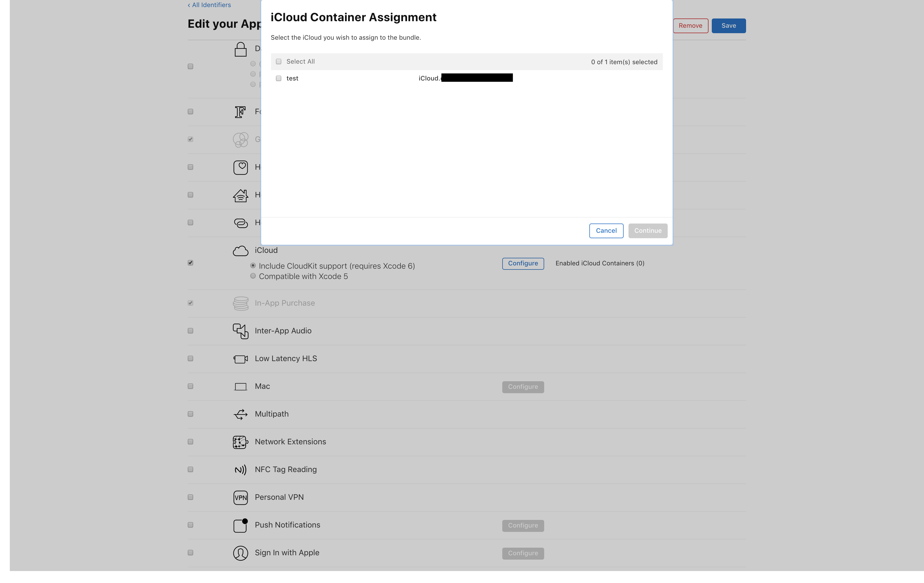Screen dimensions: 924x583
Task: Check the test container checkbox
Action: (279, 78)
